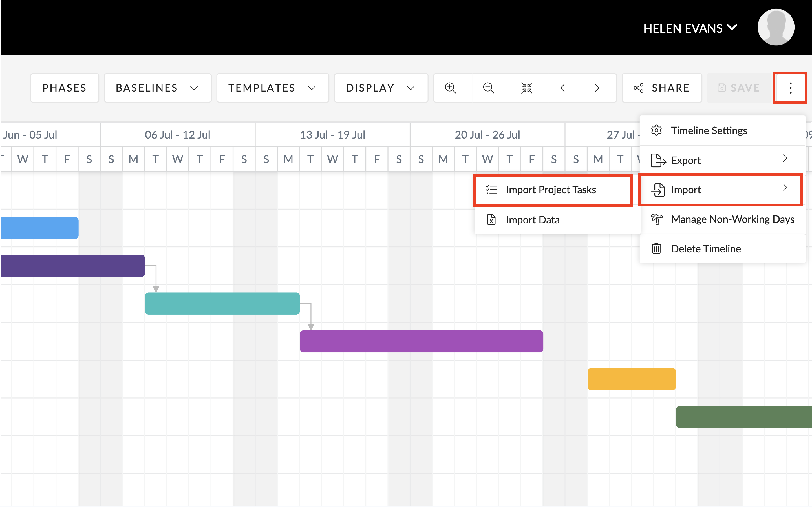Open Timeline Settings menu entry
Screen dimensions: 812x507
[x=709, y=130]
